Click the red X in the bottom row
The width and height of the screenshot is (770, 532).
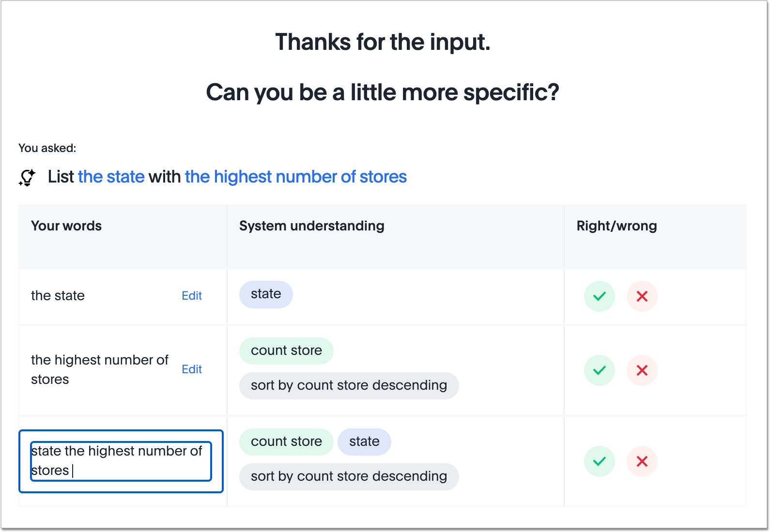(x=642, y=461)
